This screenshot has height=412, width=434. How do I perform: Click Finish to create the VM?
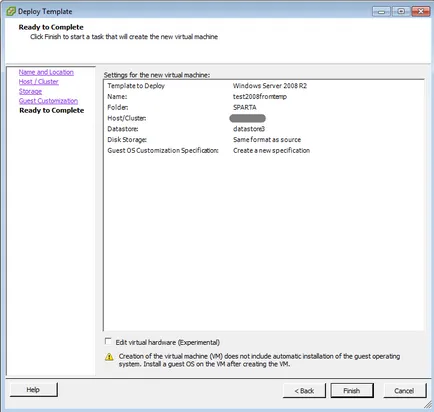[352, 391]
